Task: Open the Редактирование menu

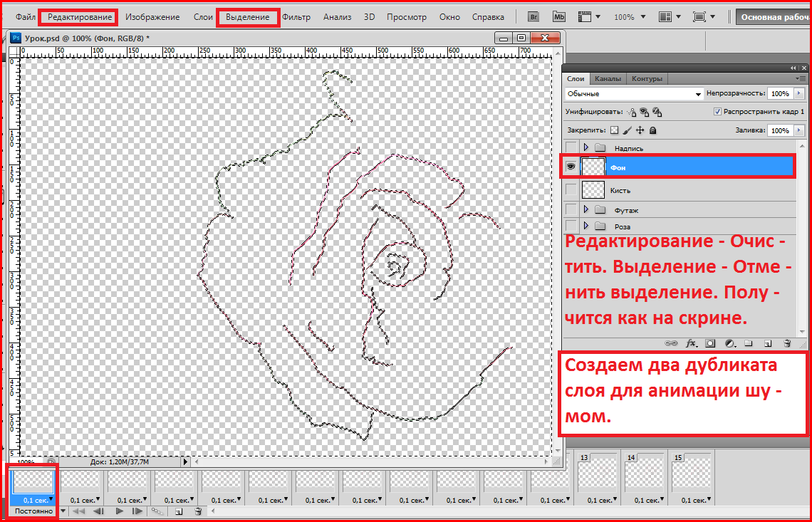Action: [80, 17]
